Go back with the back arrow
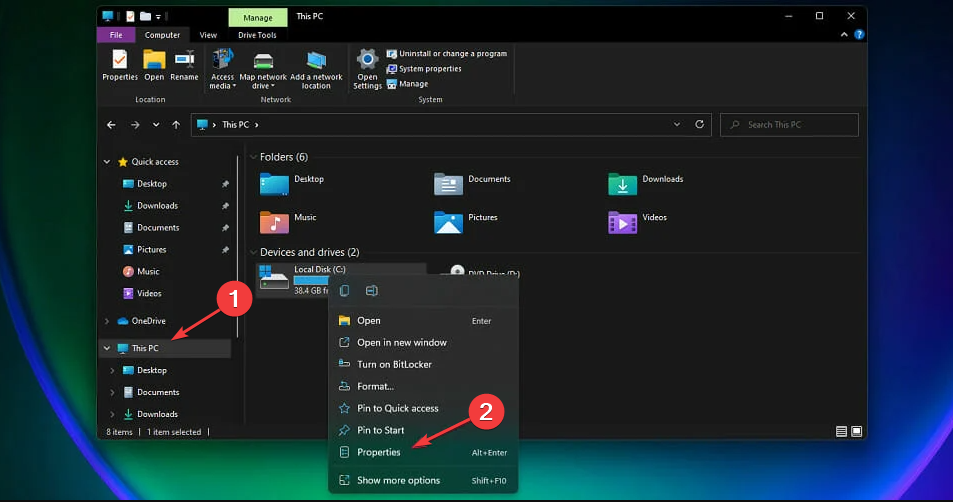Screen dimensions: 953x502 coord(111,125)
